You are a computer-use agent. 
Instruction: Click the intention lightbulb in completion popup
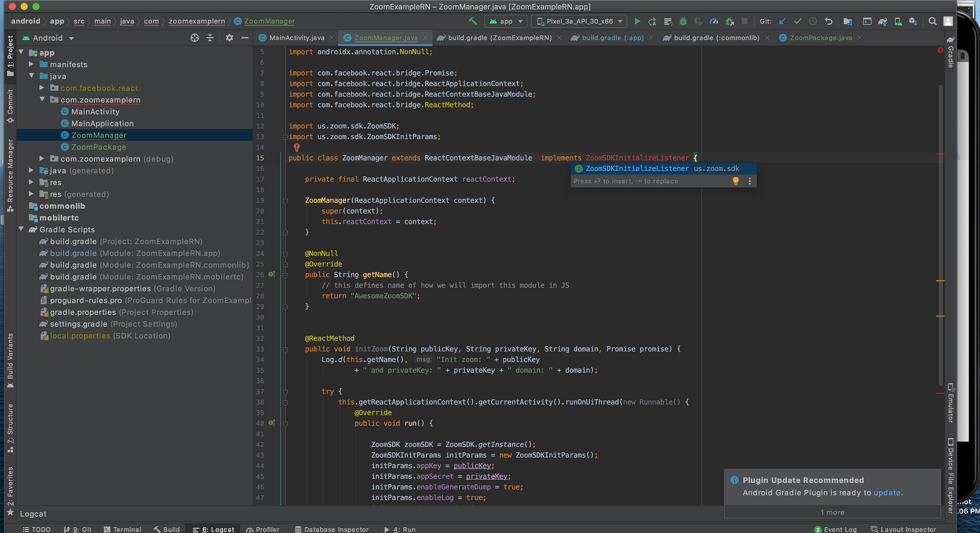pyautogui.click(x=735, y=181)
